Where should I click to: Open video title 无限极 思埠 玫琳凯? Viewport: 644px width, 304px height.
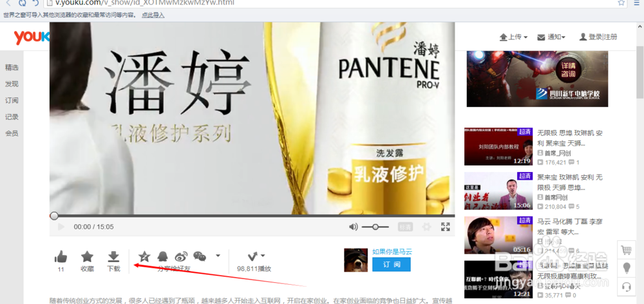click(x=570, y=138)
